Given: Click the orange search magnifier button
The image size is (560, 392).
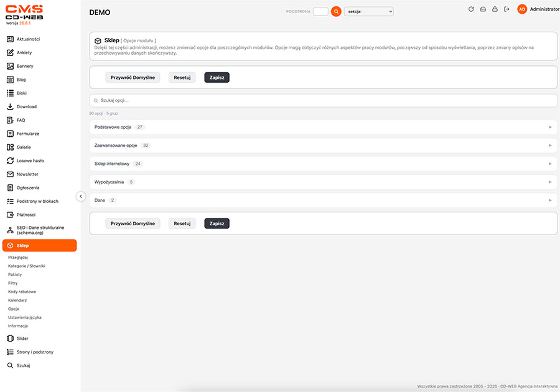Looking at the screenshot, I should tap(336, 11).
